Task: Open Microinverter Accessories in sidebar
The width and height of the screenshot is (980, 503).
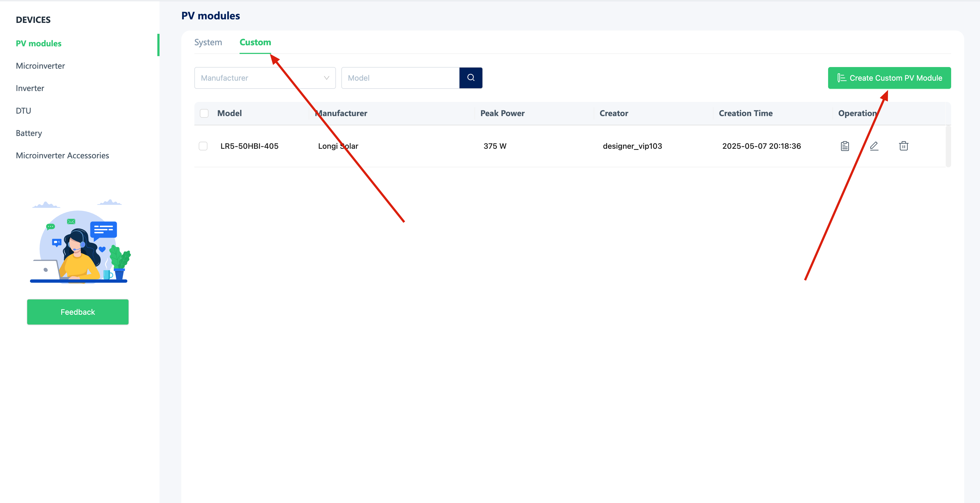Action: coord(62,155)
